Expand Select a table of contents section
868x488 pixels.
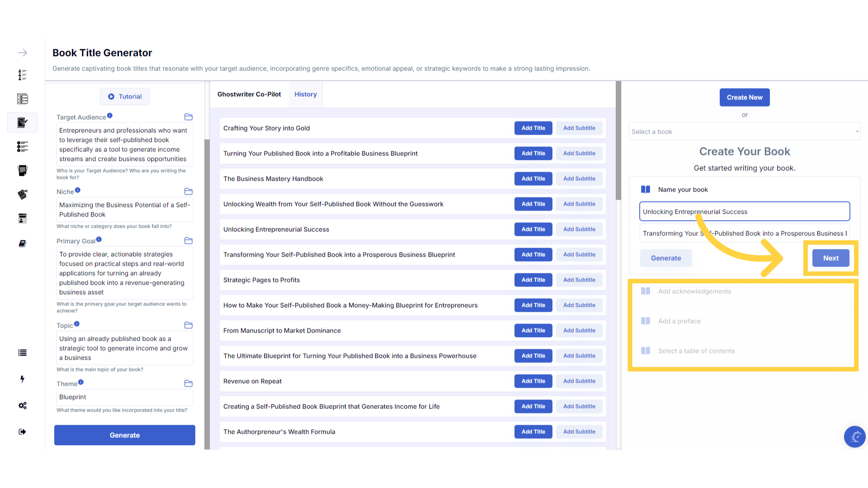coord(696,351)
